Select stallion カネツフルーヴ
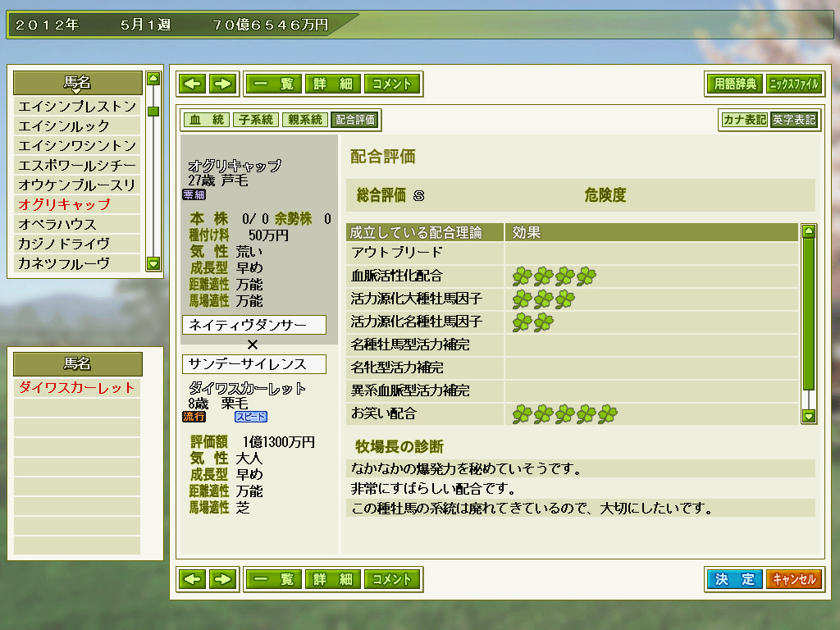 pos(77,263)
